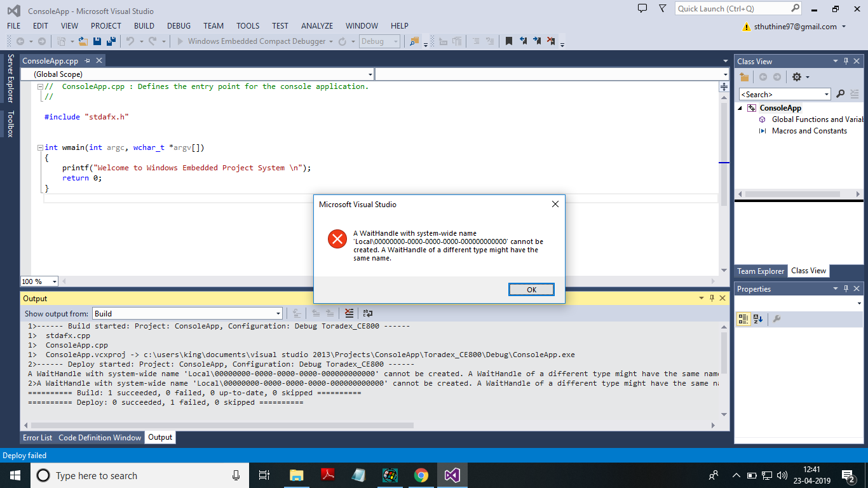Image resolution: width=868 pixels, height=488 pixels.
Task: Open the TOOLS menu
Action: click(x=248, y=26)
